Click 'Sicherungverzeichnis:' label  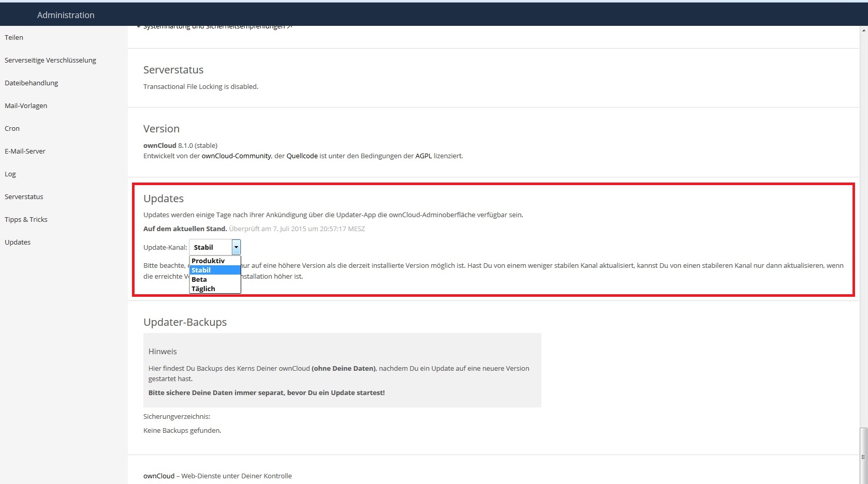point(176,416)
